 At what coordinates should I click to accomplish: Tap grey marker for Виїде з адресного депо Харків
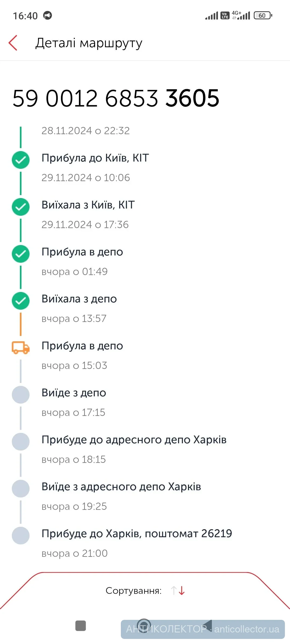[x=21, y=489]
